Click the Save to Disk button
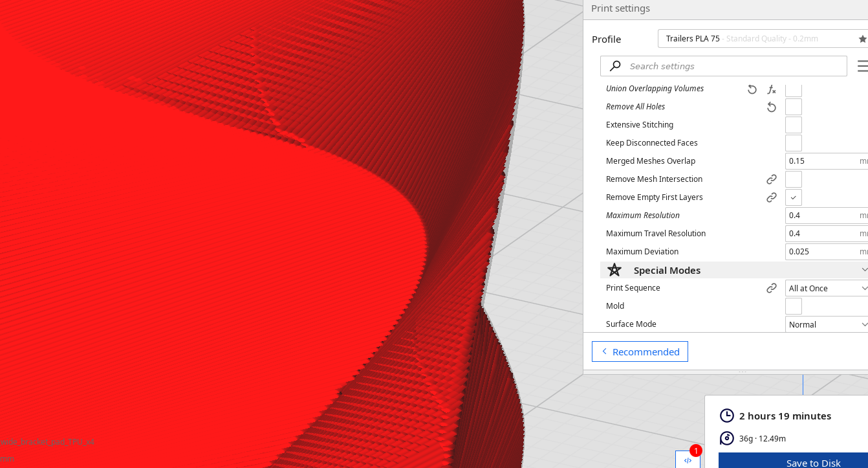 [813, 461]
